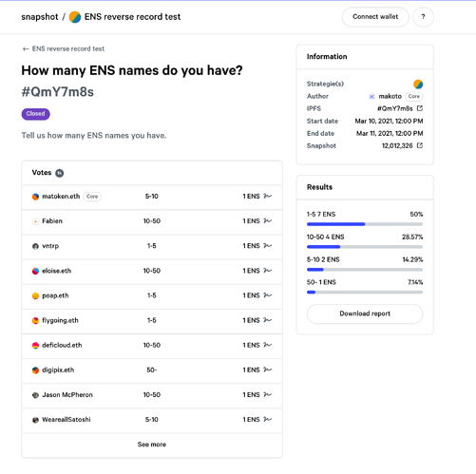Open signature icon for deficloud.eth vote
The height and width of the screenshot is (474, 476).
click(x=268, y=345)
